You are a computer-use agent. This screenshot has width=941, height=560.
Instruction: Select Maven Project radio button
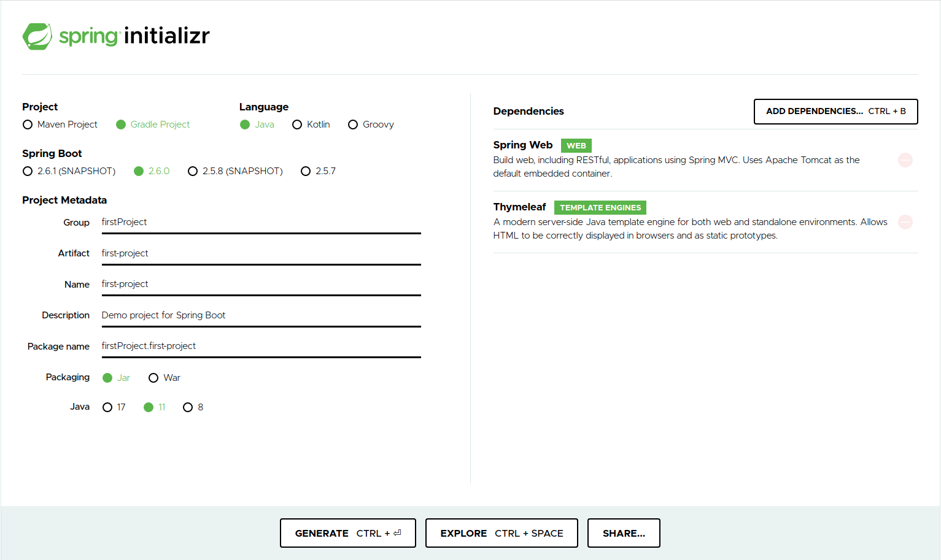(60, 125)
